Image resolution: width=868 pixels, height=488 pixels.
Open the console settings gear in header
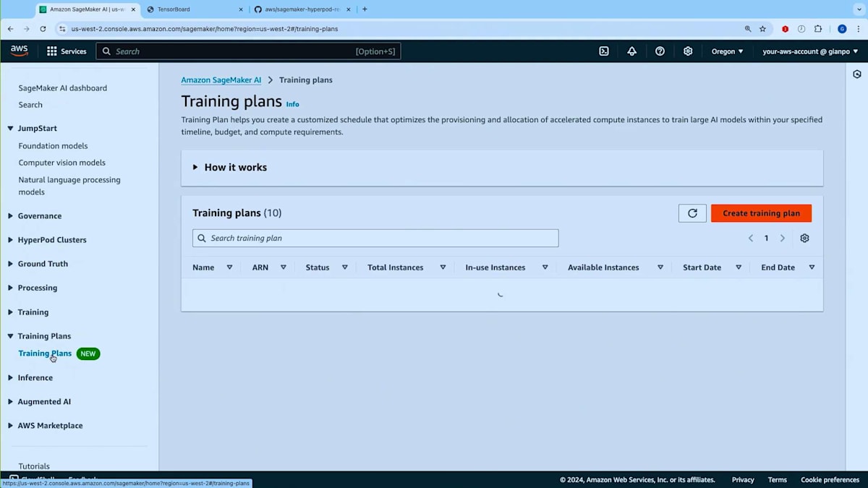pos(688,51)
